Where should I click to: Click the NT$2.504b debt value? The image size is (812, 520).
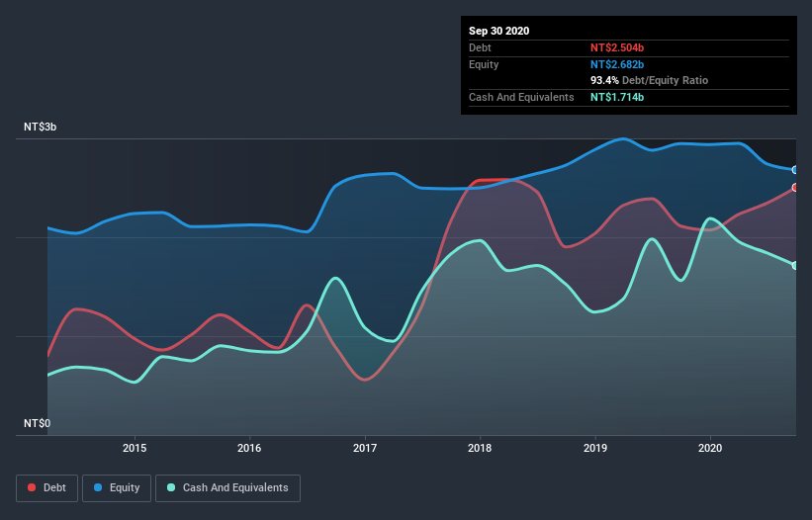(x=617, y=47)
